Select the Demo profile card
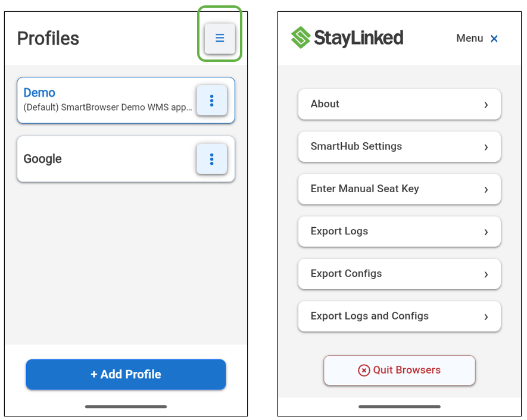 click(x=107, y=100)
